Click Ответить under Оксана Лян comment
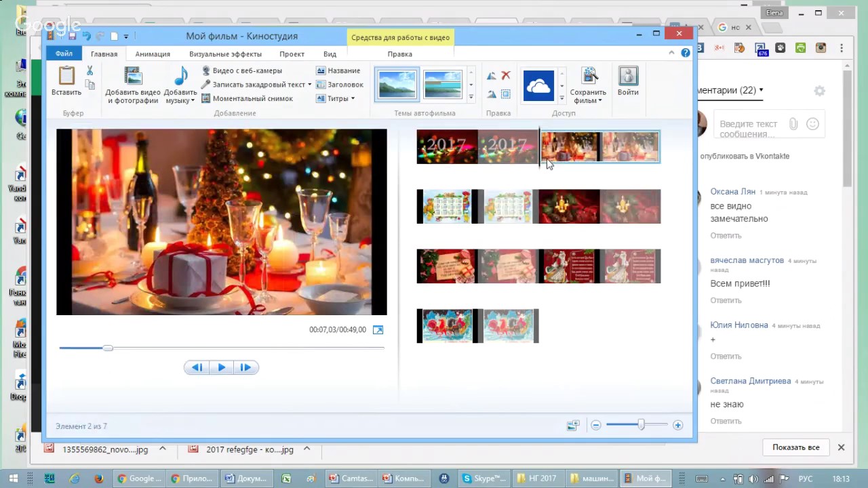This screenshot has width=868, height=488. [726, 236]
